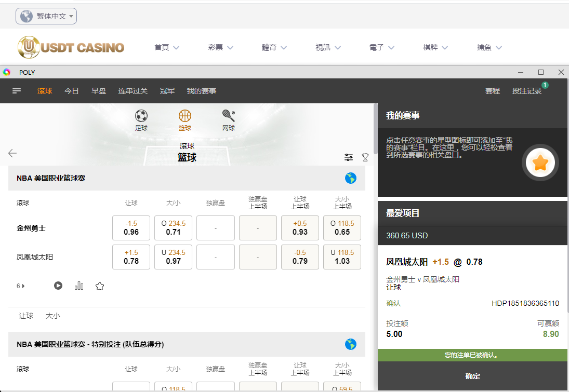The height and width of the screenshot is (392, 569).
Task: Switch to the 今日 tab
Action: (x=72, y=91)
